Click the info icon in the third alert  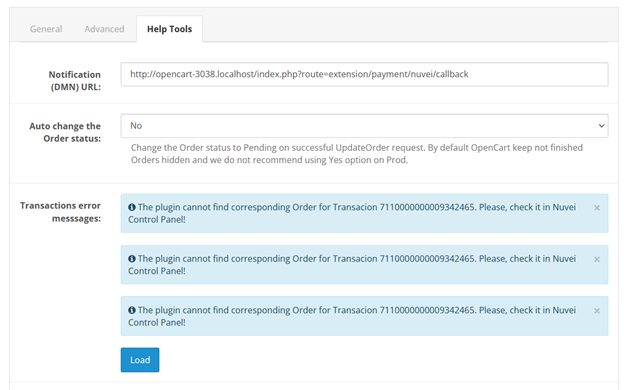coord(132,310)
